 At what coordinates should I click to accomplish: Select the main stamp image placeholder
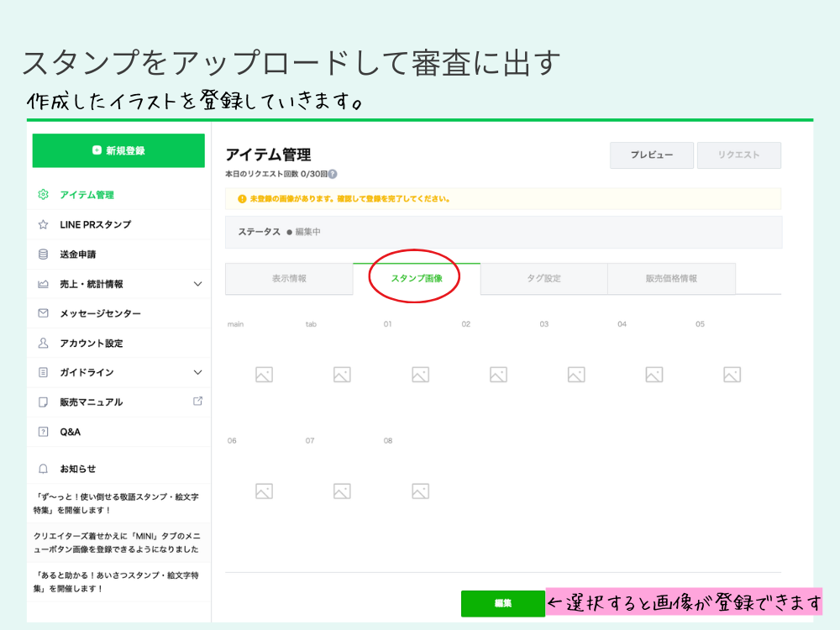coord(263,374)
